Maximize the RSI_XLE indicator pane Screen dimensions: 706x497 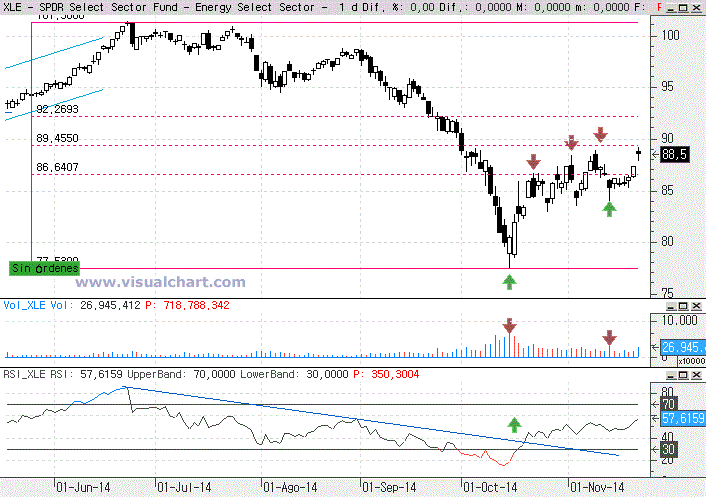point(683,375)
